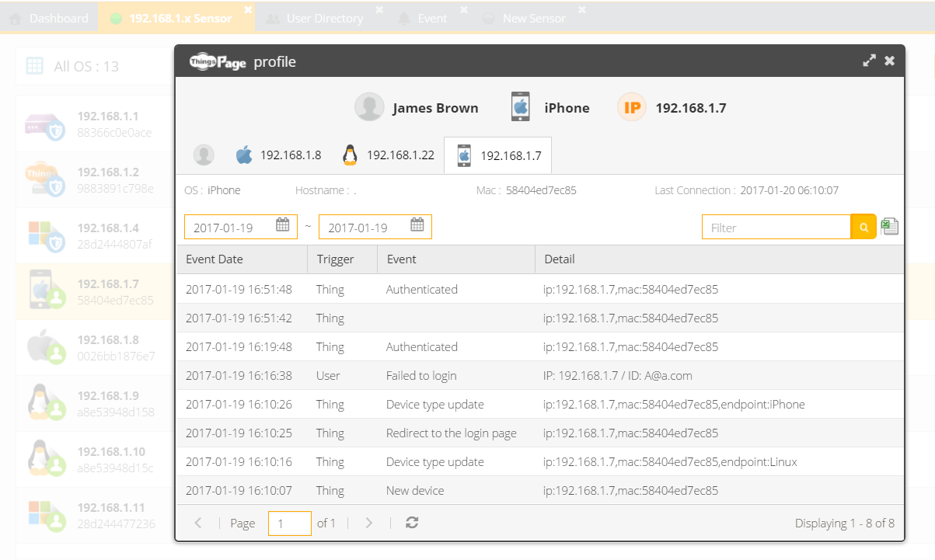
Task: Go to next page arrow
Action: click(369, 523)
